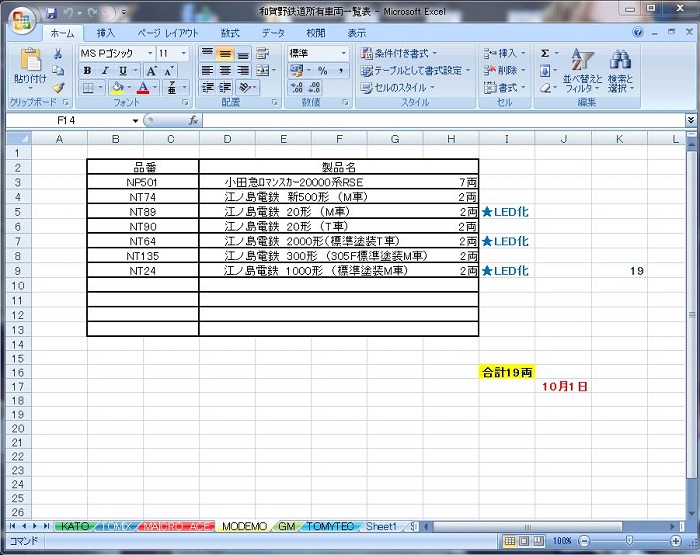This screenshot has width=700, height=555.
Task: Toggle center horizontal alignment
Action: pos(225,71)
